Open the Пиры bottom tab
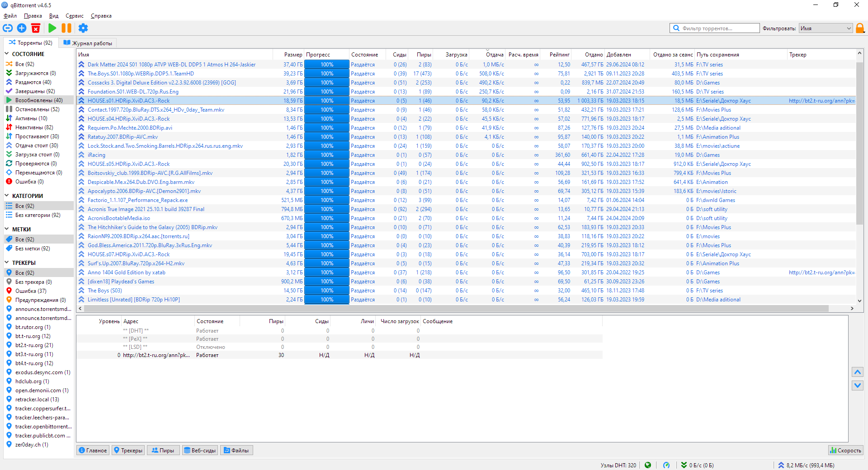Image resolution: width=868 pixels, height=470 pixels. (163, 451)
